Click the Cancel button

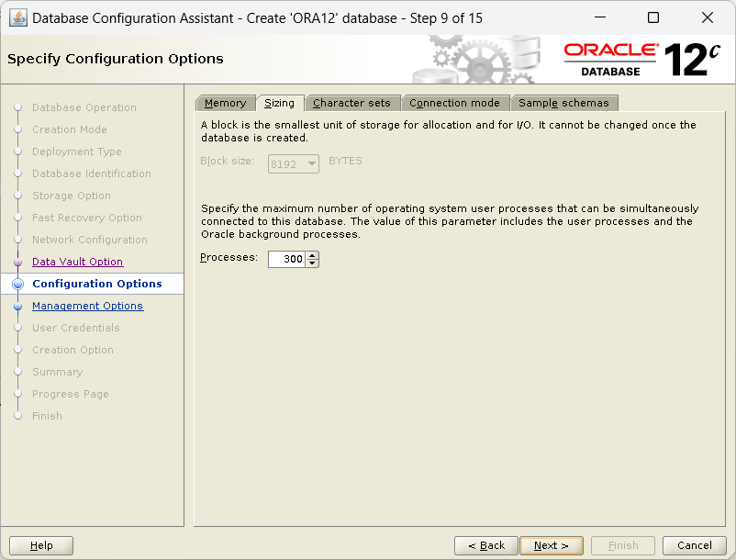pyautogui.click(x=694, y=545)
